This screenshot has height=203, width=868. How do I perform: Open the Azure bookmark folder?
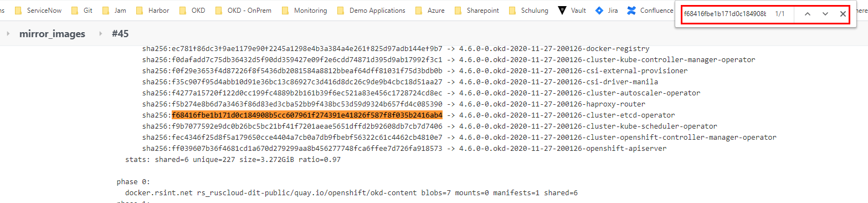click(429, 11)
